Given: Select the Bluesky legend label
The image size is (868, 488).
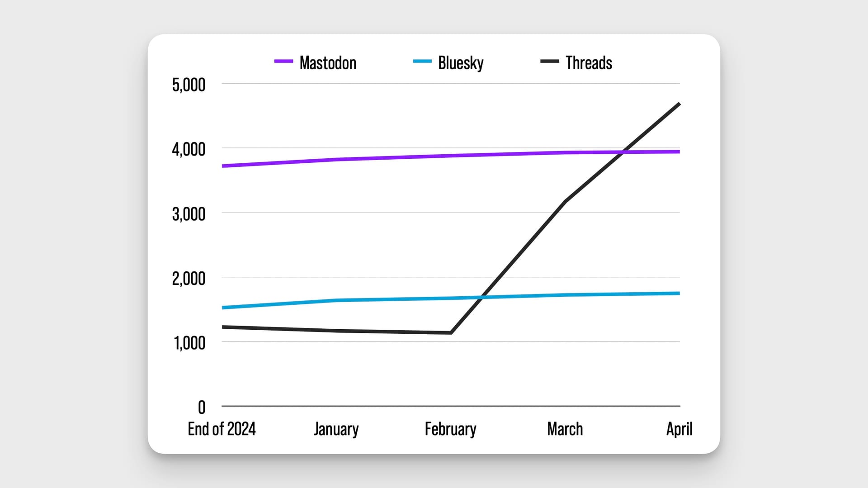Looking at the screenshot, I should [x=461, y=63].
